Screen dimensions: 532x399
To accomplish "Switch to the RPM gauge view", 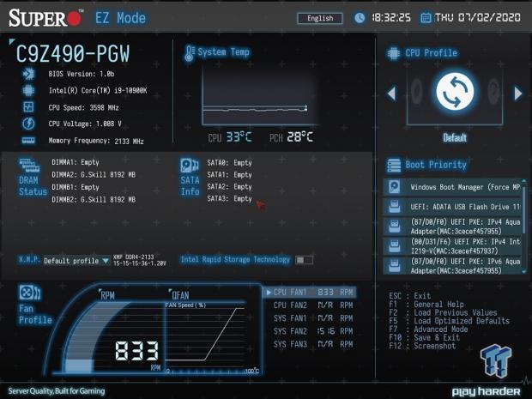I will pos(107,295).
